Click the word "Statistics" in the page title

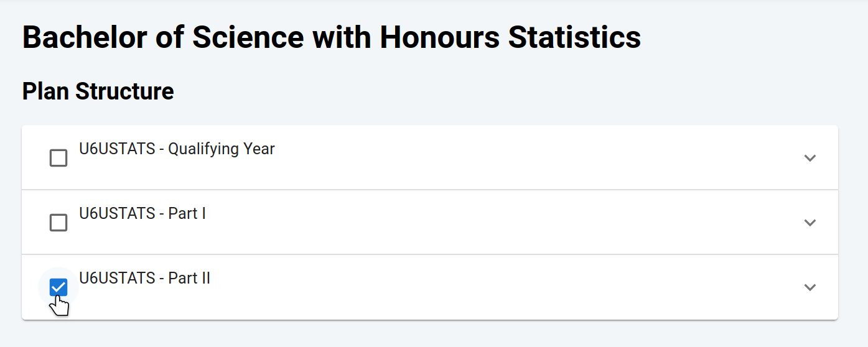[574, 37]
